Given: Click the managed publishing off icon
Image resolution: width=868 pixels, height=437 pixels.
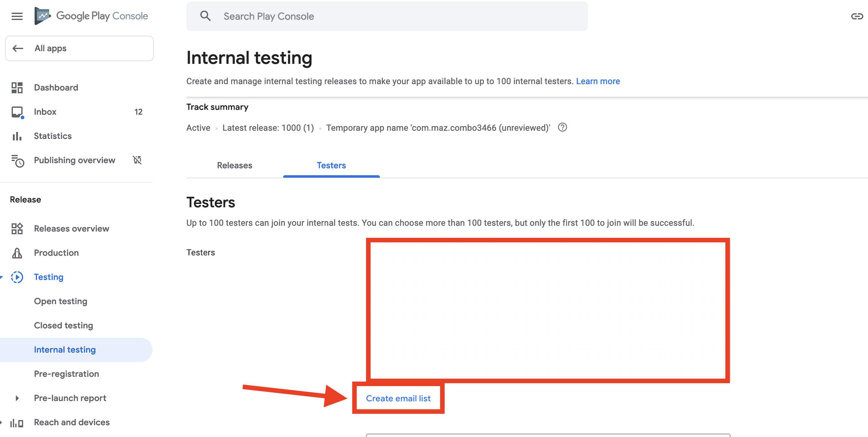Looking at the screenshot, I should pos(137,160).
